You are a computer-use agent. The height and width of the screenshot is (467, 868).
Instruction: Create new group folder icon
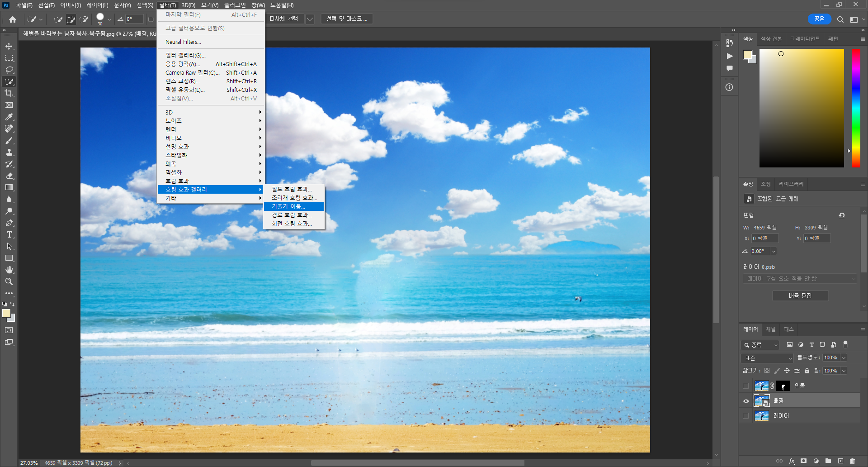tap(828, 461)
